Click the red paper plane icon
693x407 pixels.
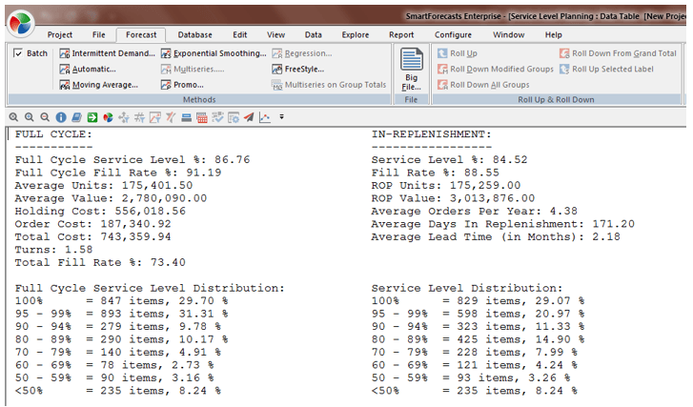(x=249, y=117)
